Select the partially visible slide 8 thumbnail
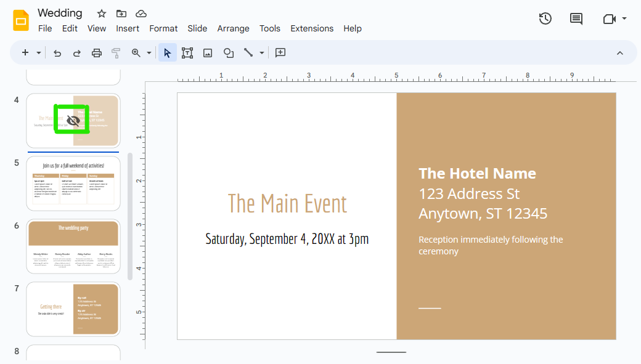 click(73, 352)
